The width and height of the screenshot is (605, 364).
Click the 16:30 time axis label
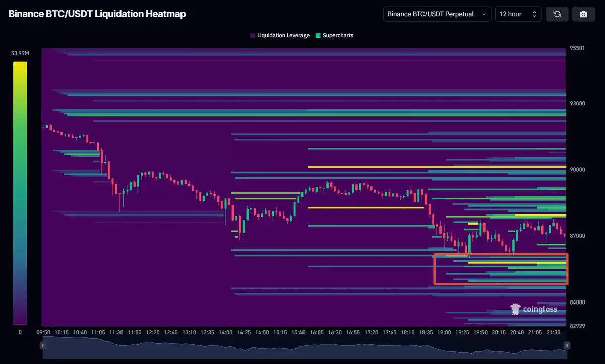(335, 333)
